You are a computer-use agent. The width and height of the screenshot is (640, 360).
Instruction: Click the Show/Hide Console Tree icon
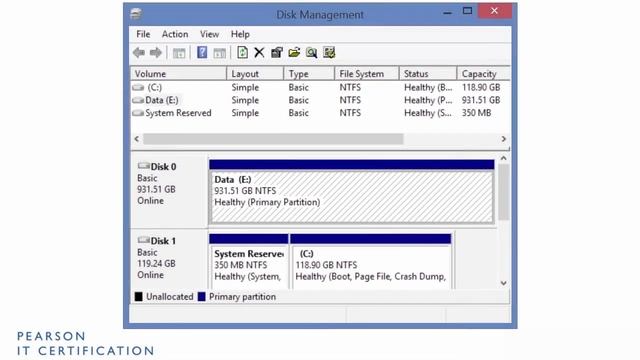click(x=179, y=53)
